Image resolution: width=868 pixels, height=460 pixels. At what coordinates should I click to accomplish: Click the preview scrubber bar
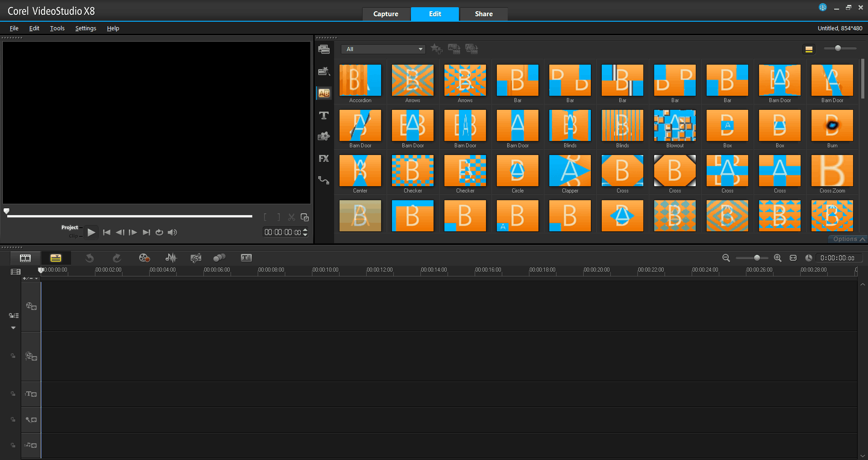point(130,216)
